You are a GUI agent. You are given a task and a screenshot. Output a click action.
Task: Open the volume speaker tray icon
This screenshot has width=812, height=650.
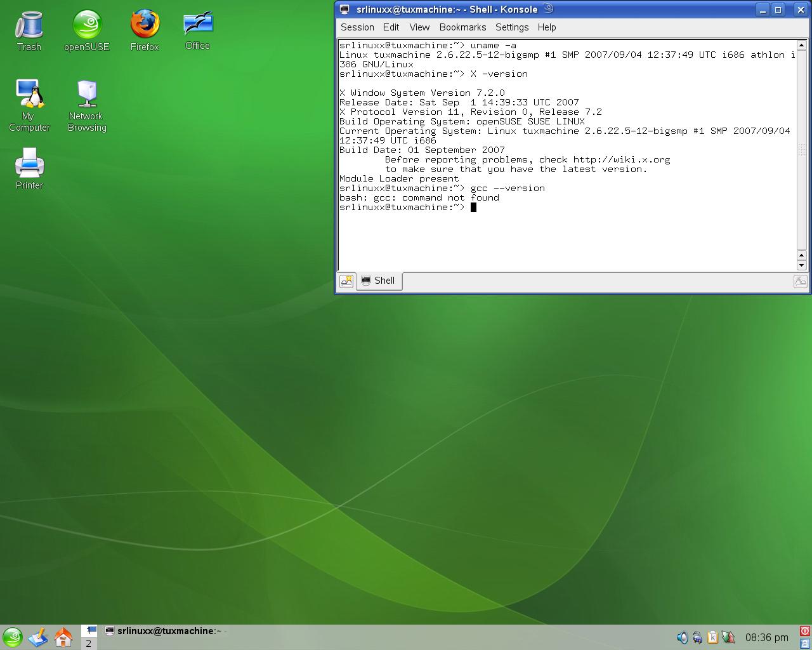click(x=683, y=637)
